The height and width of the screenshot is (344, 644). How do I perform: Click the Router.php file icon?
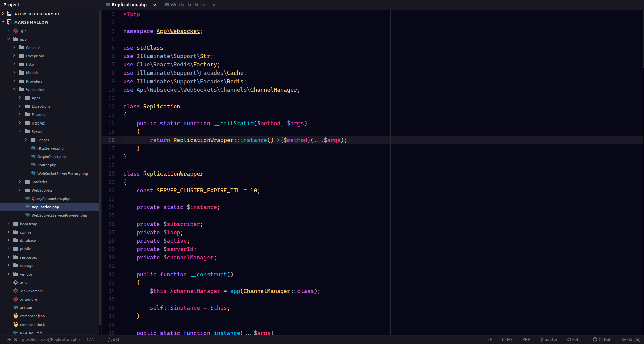click(33, 165)
